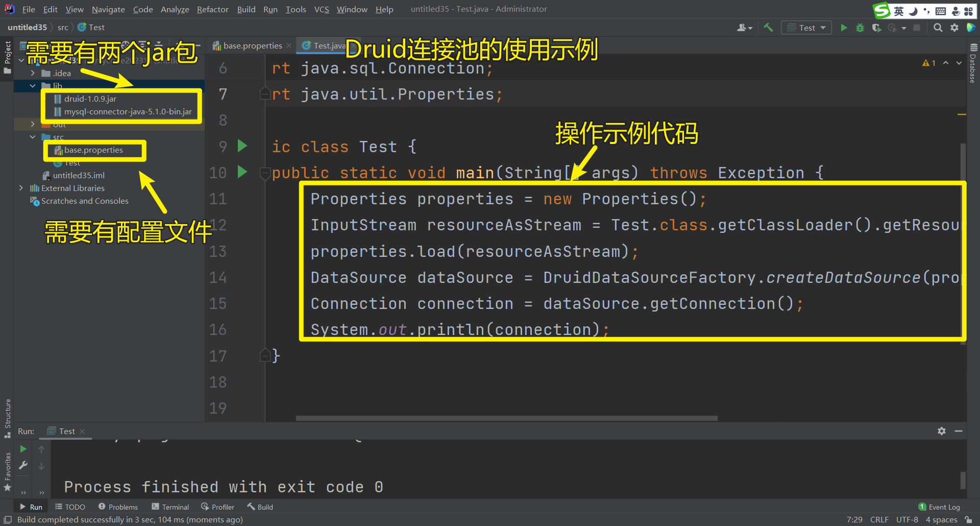Open the Test run configuration dropdown
Viewport: 980px width, 526px height.
click(x=806, y=28)
